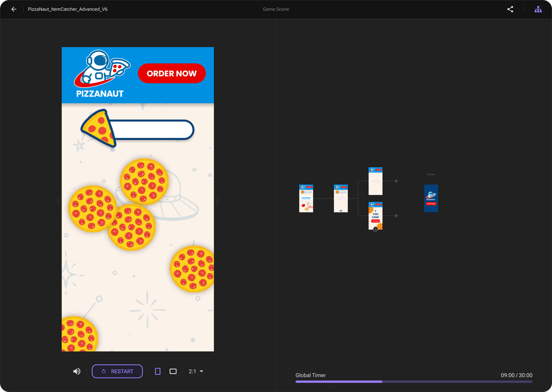Click the purple arrow on You Lose scene

(375, 229)
